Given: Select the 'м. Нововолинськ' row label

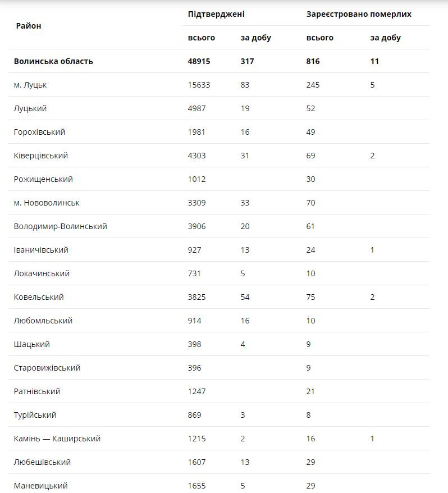Looking at the screenshot, I should [x=47, y=203].
